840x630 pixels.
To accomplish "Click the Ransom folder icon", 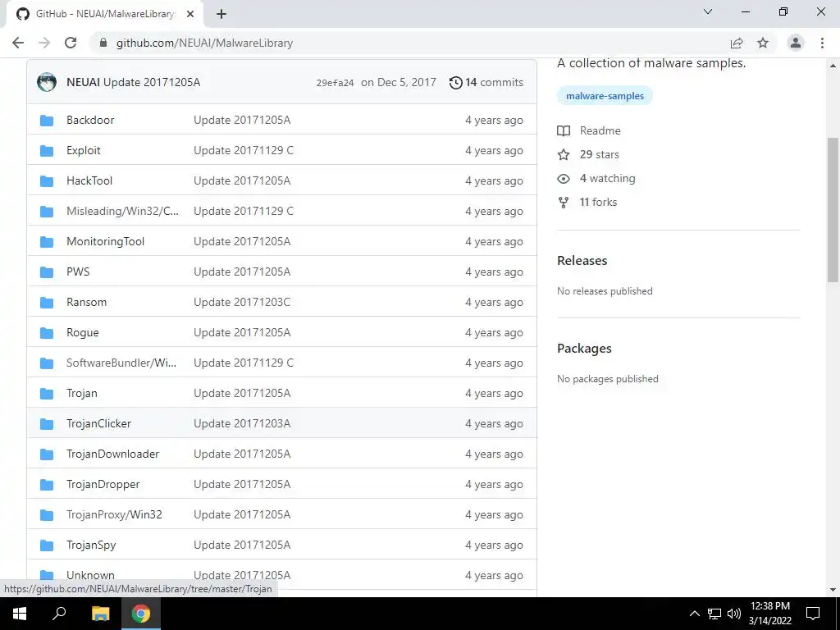I will click(x=47, y=303).
